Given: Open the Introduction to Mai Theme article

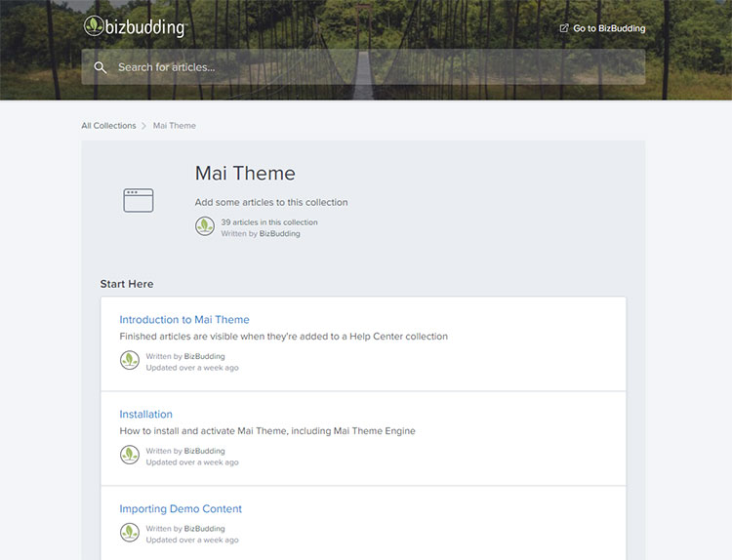Looking at the screenshot, I should [184, 320].
